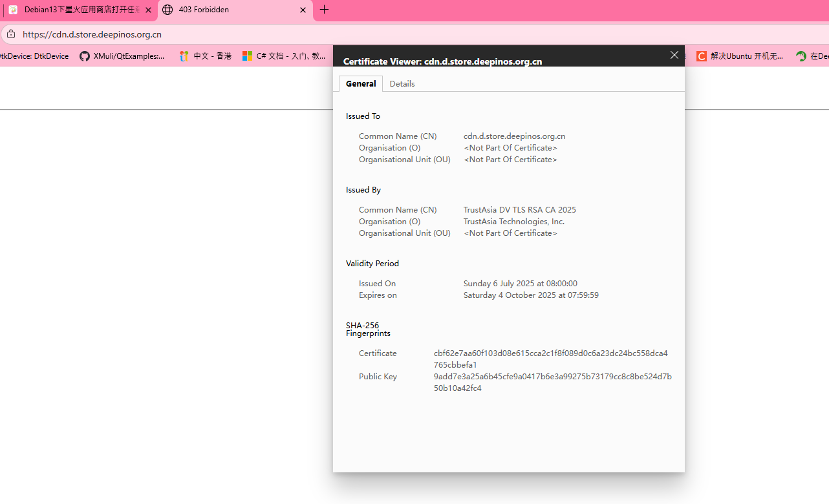
Task: Open the 解决Ubuntu 开机无 bookmark
Action: tap(740, 56)
